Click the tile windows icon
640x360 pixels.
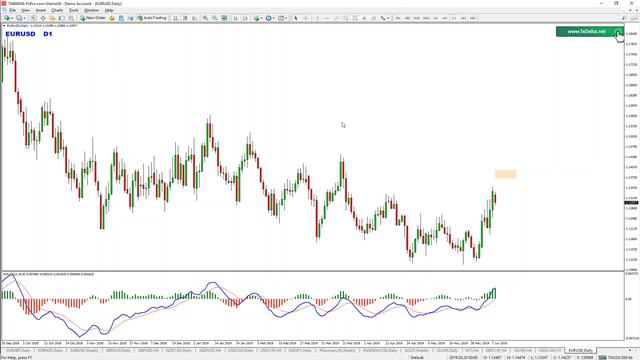click(224, 18)
